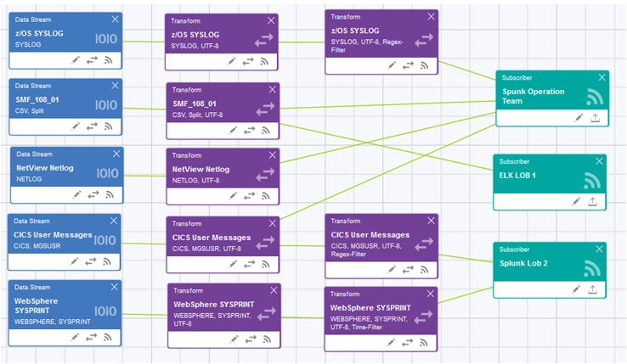The width and height of the screenshot is (627, 364).
Task: Close the ELK LOB 1 subscriber node
Action: [601, 160]
